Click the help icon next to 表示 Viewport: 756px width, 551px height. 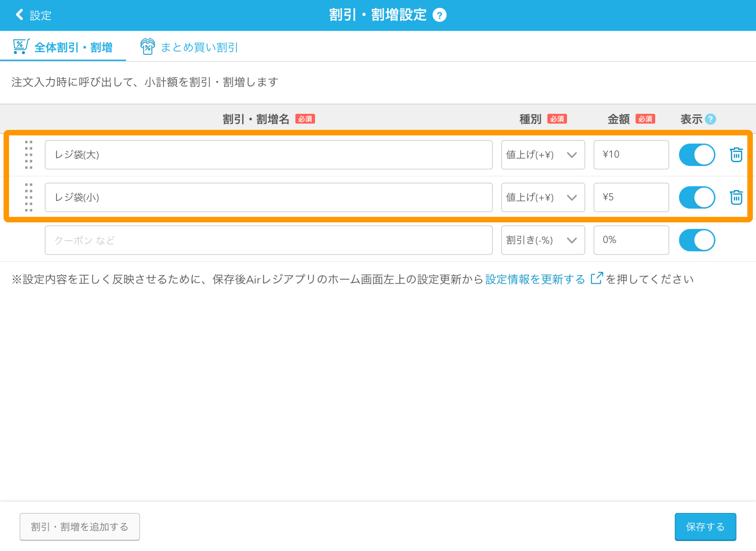pos(710,119)
